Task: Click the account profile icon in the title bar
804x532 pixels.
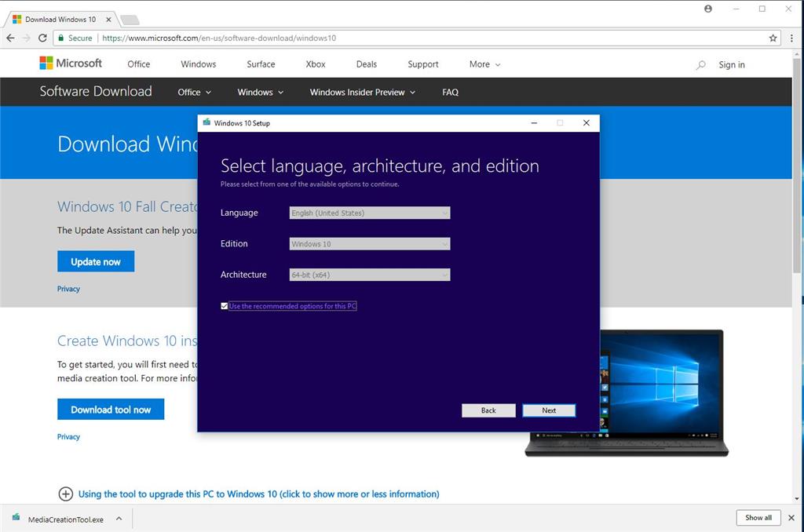Action: pyautogui.click(x=706, y=9)
